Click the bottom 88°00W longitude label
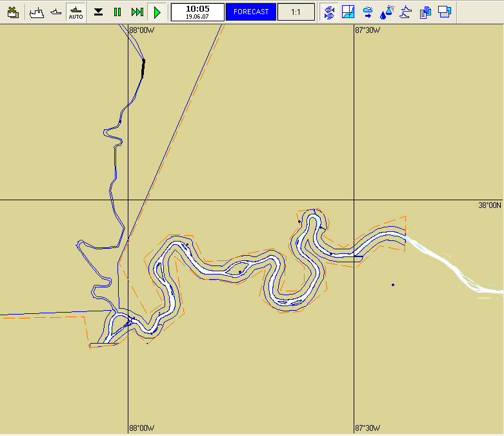 (142, 428)
